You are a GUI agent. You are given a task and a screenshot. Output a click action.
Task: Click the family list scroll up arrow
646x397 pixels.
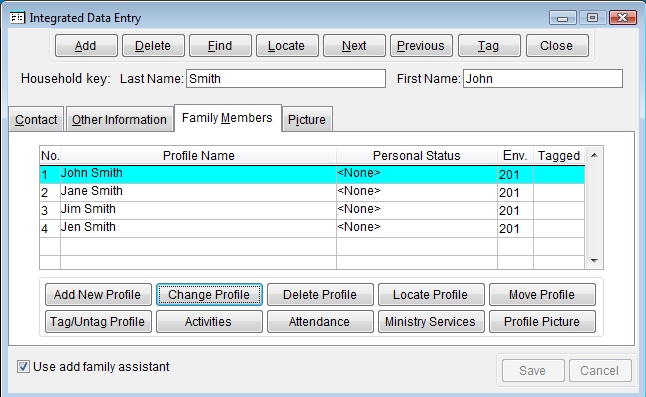(594, 155)
